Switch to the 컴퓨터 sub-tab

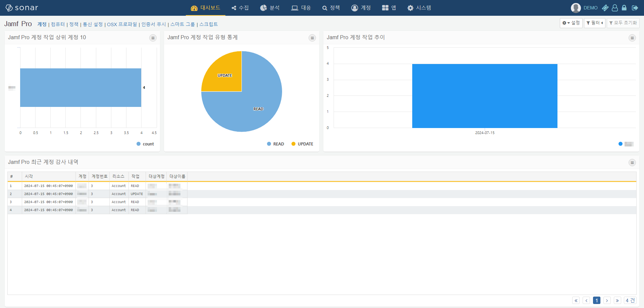click(x=58, y=24)
